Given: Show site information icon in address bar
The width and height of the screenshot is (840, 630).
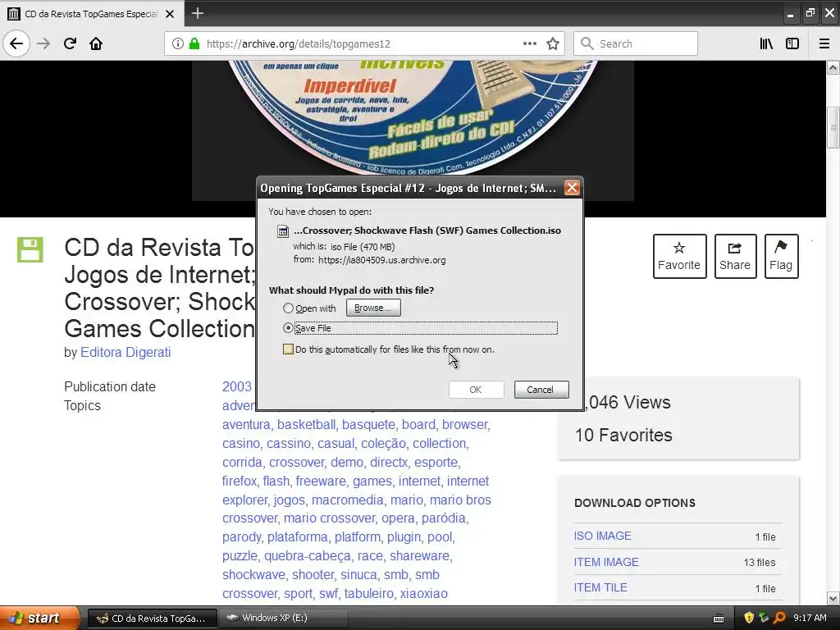Looking at the screenshot, I should tap(178, 43).
